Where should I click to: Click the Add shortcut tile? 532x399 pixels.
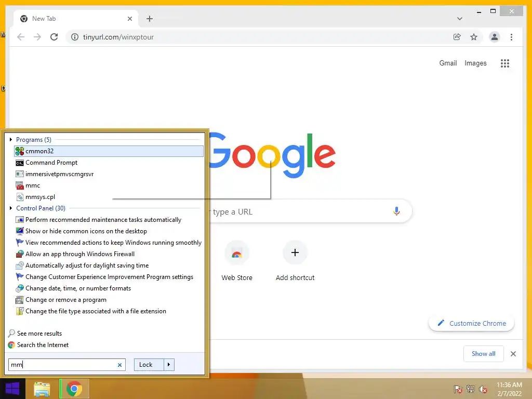pyautogui.click(x=295, y=261)
